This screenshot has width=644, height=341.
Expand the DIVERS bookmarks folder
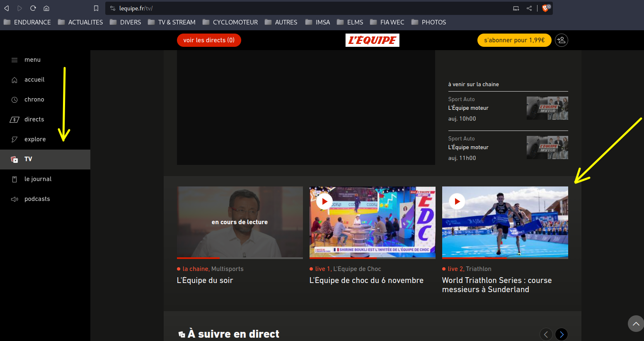click(x=126, y=22)
